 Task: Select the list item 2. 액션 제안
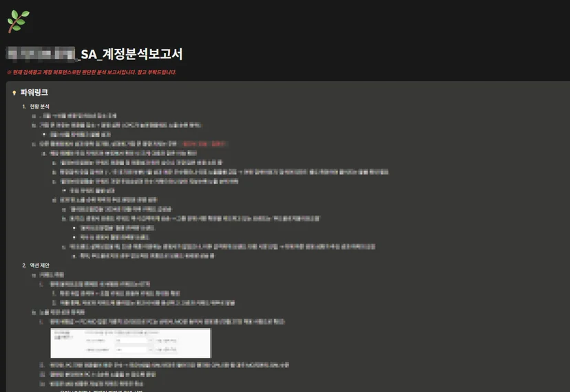36,265
